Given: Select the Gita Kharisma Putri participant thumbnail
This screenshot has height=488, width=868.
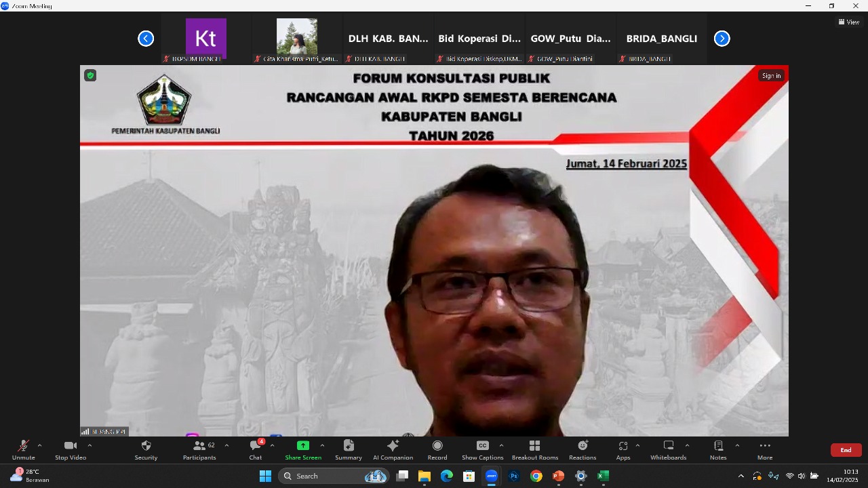Looking at the screenshot, I should click(297, 40).
